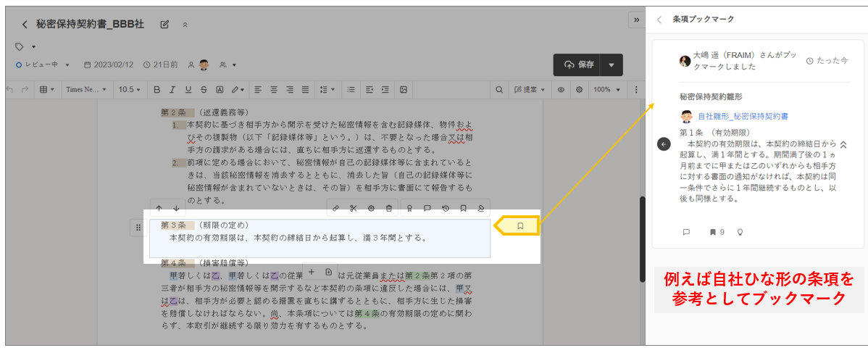Image resolution: width=868 pixels, height=353 pixels.
Task: Click the link icon above clause 第3条
Action: [x=335, y=209]
